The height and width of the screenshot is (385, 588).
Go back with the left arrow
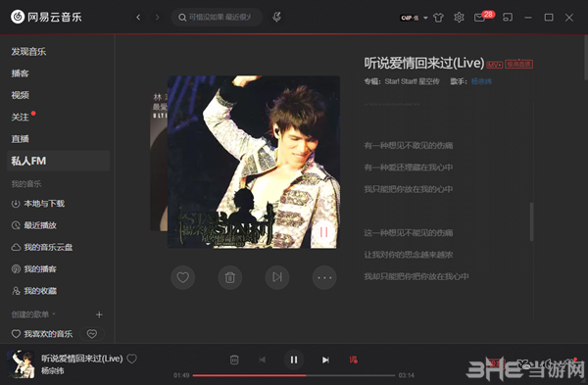pos(138,18)
